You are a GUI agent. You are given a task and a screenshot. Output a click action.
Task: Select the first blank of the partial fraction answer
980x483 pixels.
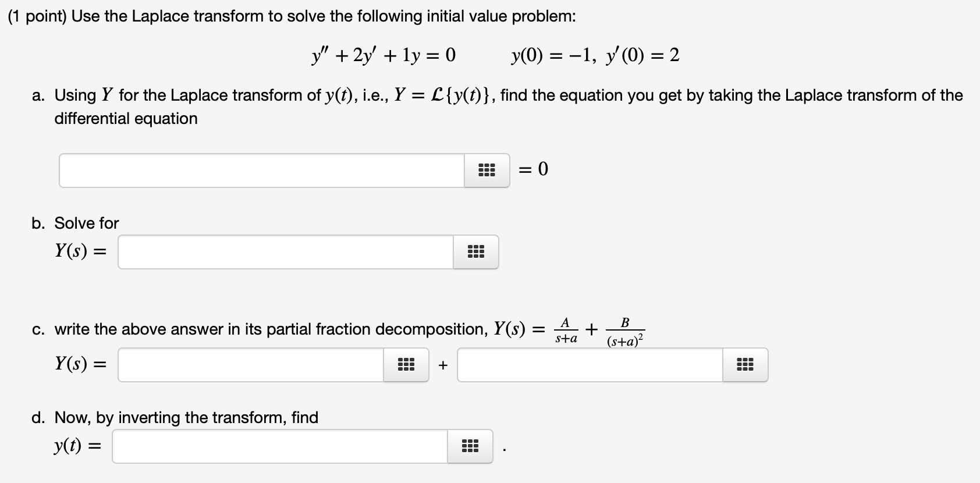pos(250,365)
